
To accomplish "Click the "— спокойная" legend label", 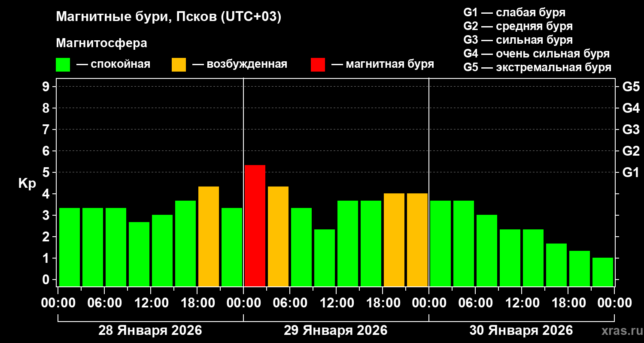I will [113, 64].
